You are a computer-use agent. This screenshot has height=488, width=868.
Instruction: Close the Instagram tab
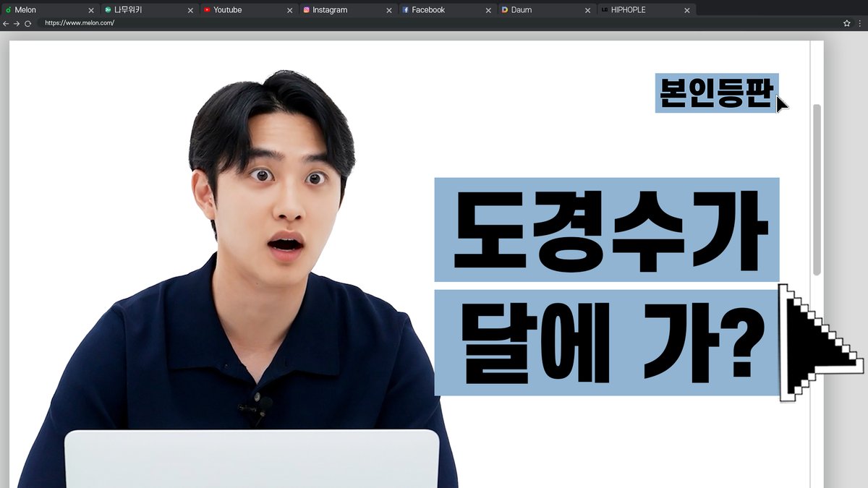(x=389, y=11)
